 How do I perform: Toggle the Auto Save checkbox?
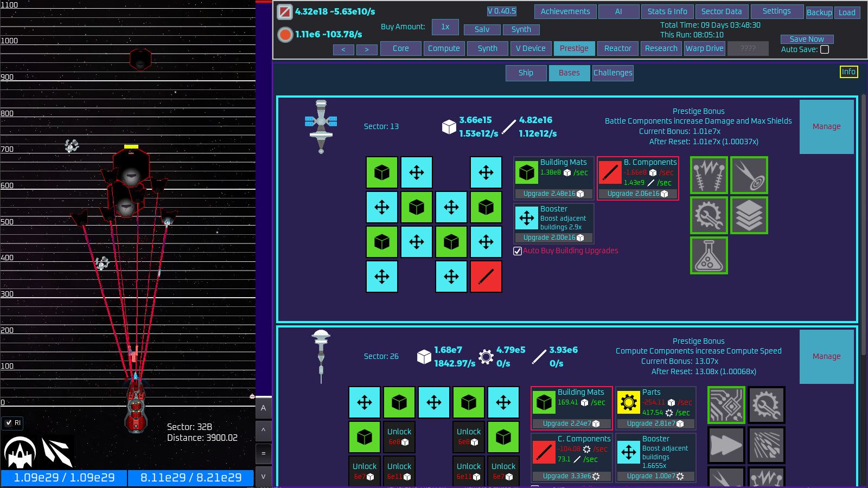click(825, 49)
